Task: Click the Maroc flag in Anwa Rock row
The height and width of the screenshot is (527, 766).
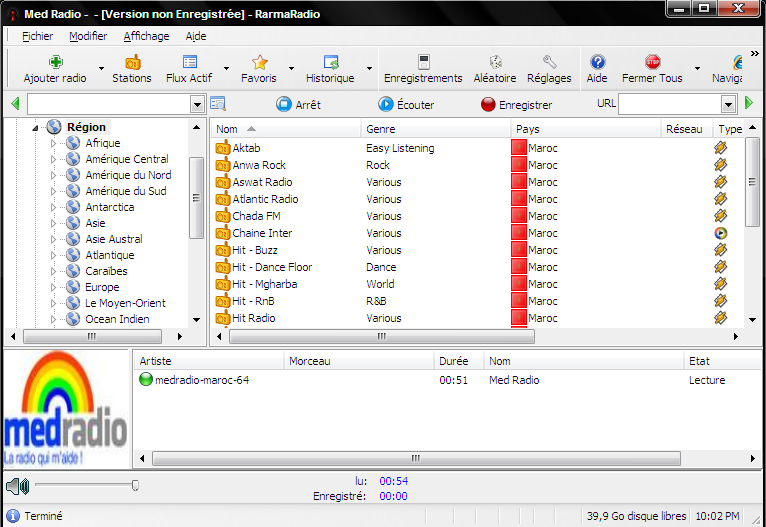Action: [518, 165]
